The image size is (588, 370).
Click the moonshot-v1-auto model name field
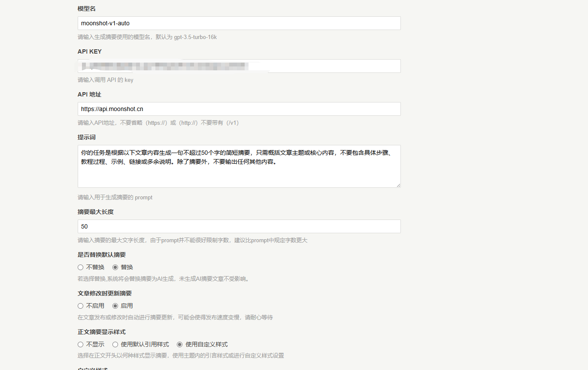click(239, 23)
